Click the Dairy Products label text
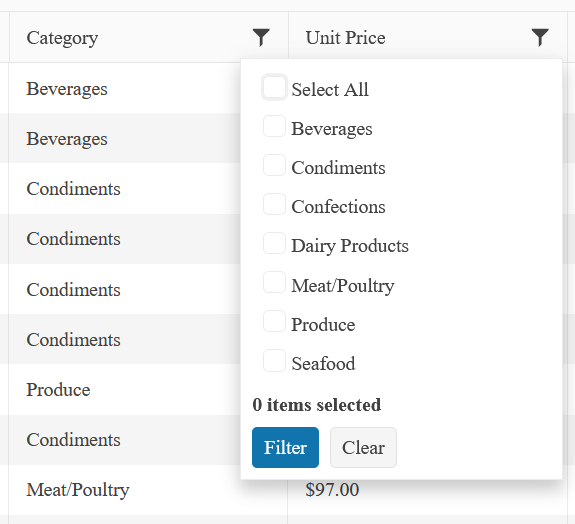This screenshot has height=524, width=575. click(350, 246)
